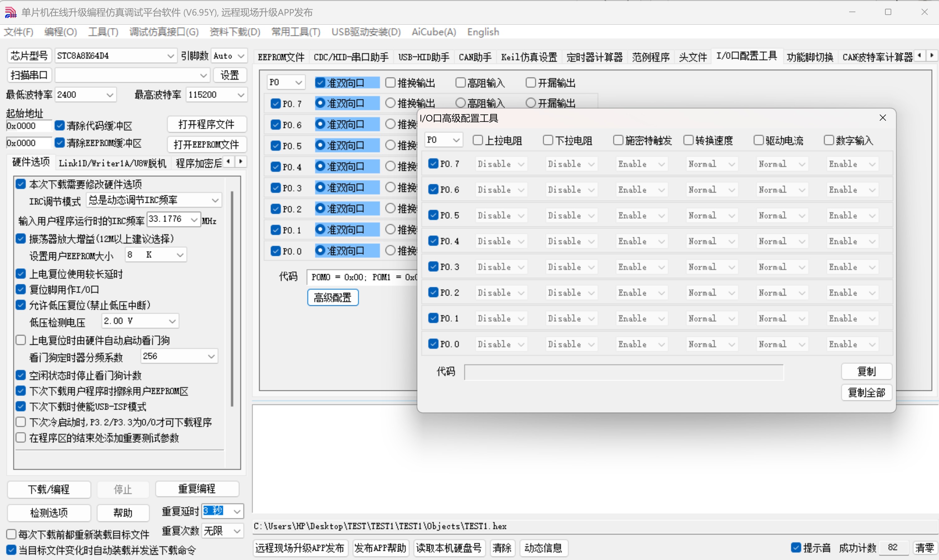Expand P0.4 转换速度 Normal dropdown
939x560 pixels.
tap(732, 241)
